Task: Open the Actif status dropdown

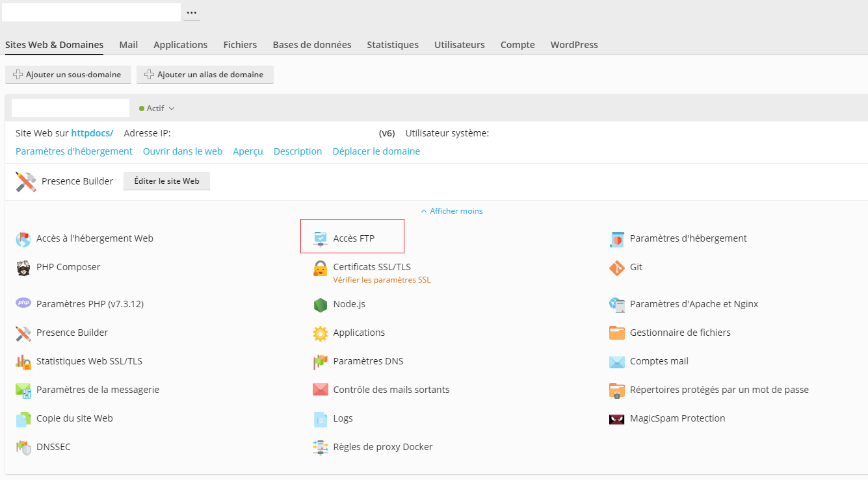Action: point(157,108)
